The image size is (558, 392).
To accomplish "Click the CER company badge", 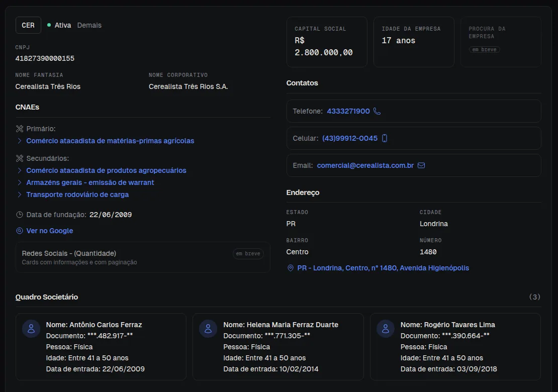I will [x=28, y=25].
